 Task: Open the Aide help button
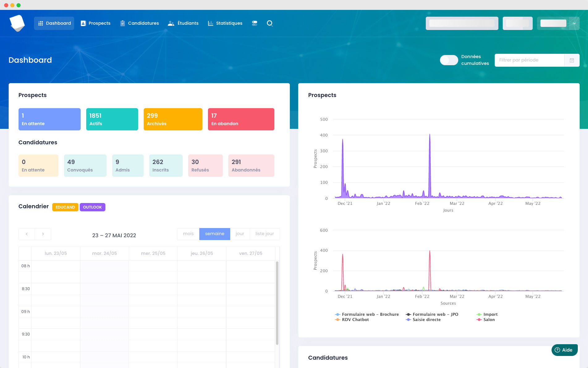pos(564,350)
